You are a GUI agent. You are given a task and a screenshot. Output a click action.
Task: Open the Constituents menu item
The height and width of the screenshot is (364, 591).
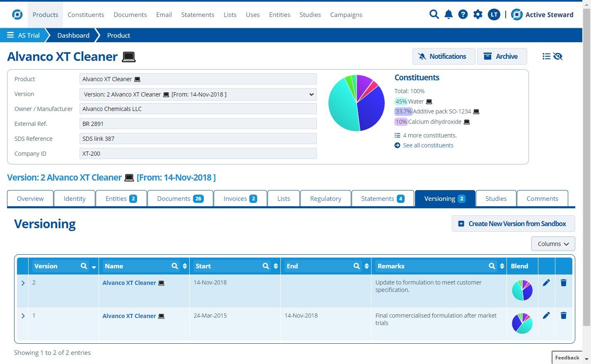pos(86,14)
